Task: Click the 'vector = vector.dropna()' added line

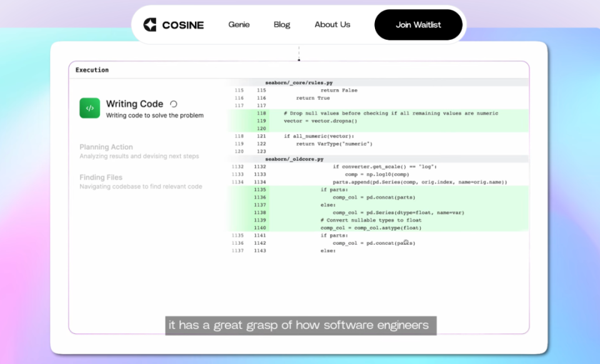Action: [x=320, y=121]
